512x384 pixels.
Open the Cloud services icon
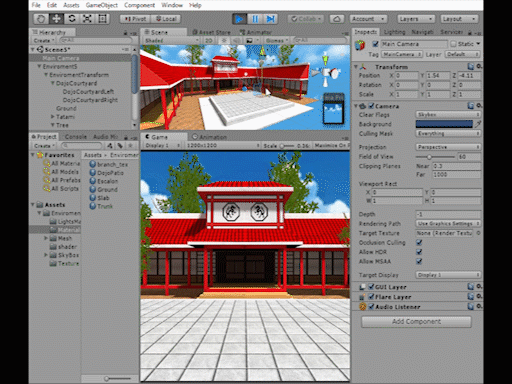[337, 19]
